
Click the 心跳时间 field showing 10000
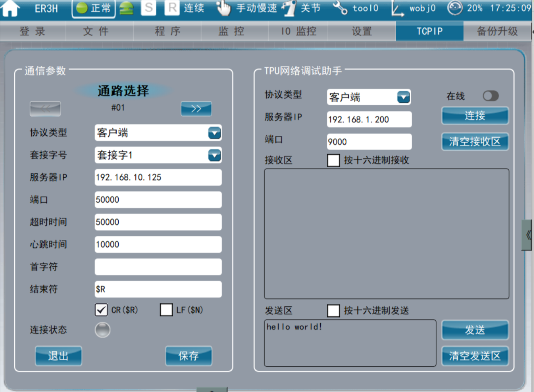pyautogui.click(x=158, y=244)
